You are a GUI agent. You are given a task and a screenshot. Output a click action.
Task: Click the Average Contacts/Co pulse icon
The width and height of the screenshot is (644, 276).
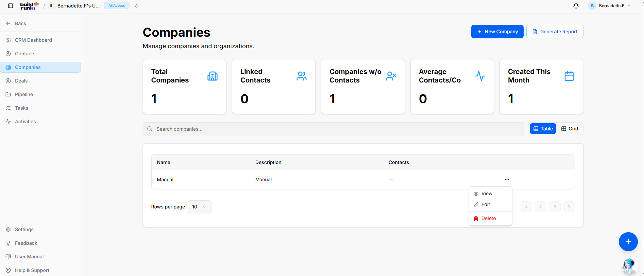tap(480, 76)
